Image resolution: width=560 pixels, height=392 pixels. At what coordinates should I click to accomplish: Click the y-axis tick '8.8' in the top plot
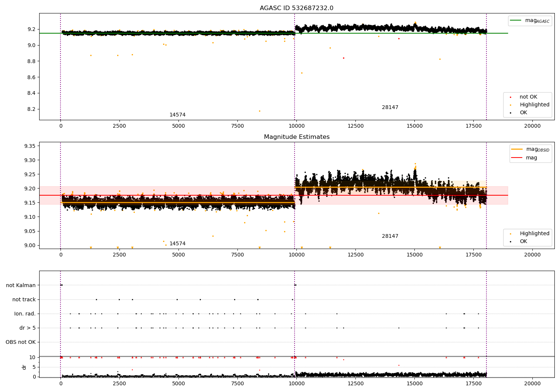pyautogui.click(x=31, y=62)
